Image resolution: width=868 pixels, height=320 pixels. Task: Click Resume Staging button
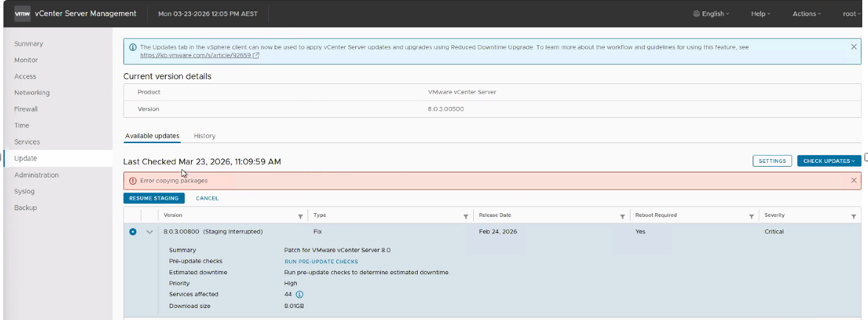tap(154, 198)
